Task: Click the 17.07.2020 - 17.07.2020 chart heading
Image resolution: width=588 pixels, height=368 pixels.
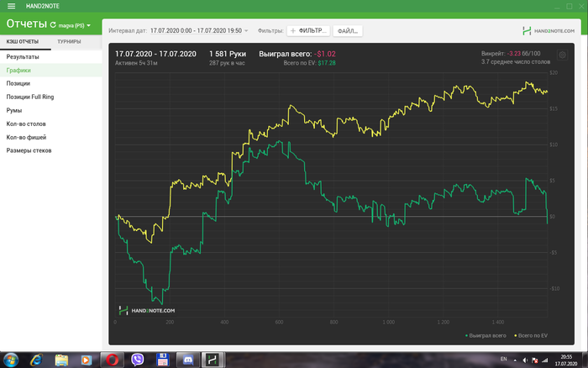Action: click(155, 54)
